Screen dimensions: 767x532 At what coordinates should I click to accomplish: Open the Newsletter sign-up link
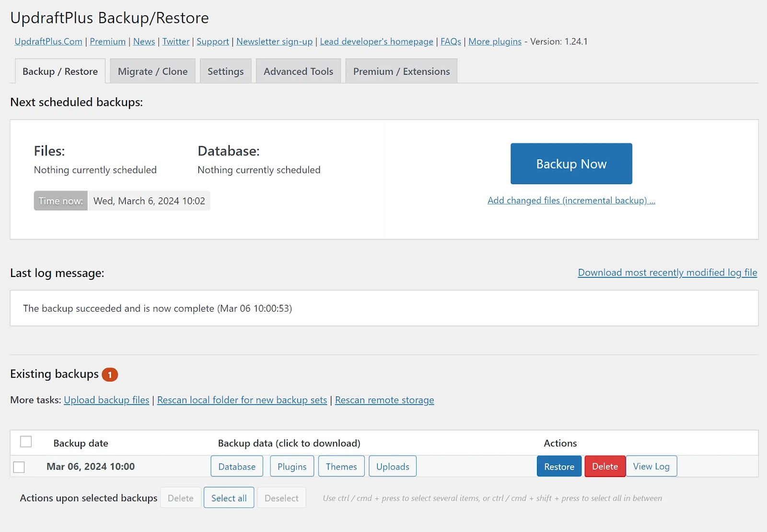[274, 42]
